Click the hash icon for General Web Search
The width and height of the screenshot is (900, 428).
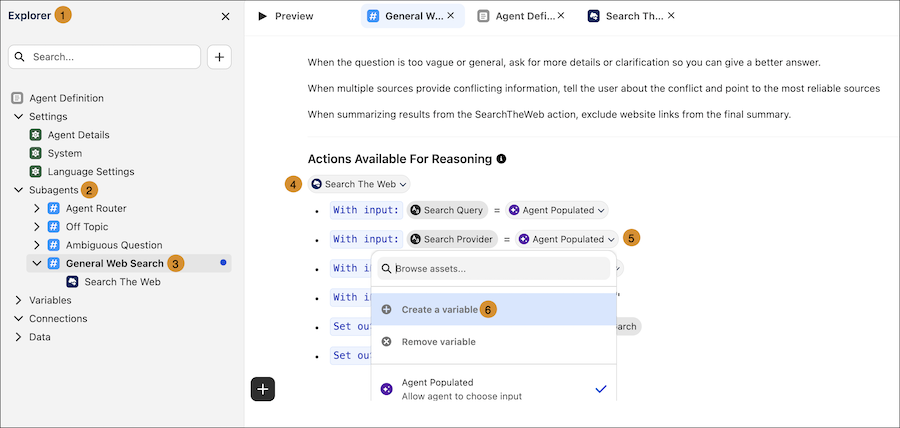53,263
